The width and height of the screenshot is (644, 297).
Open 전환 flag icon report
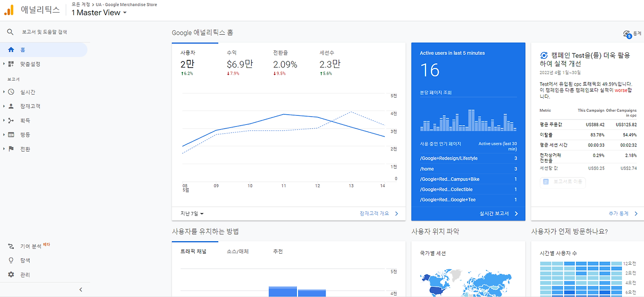pos(11,149)
